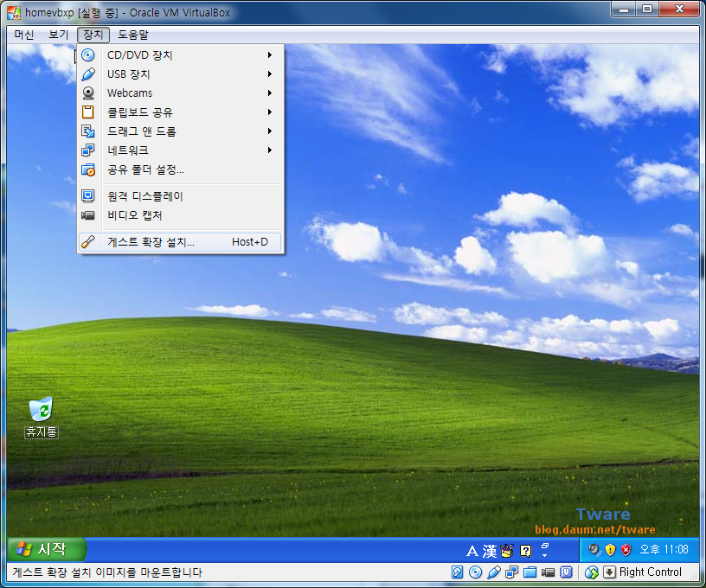Image resolution: width=706 pixels, height=588 pixels.
Task: Toggle 비디오 캡처 in the Devices menu
Action: click(x=181, y=215)
